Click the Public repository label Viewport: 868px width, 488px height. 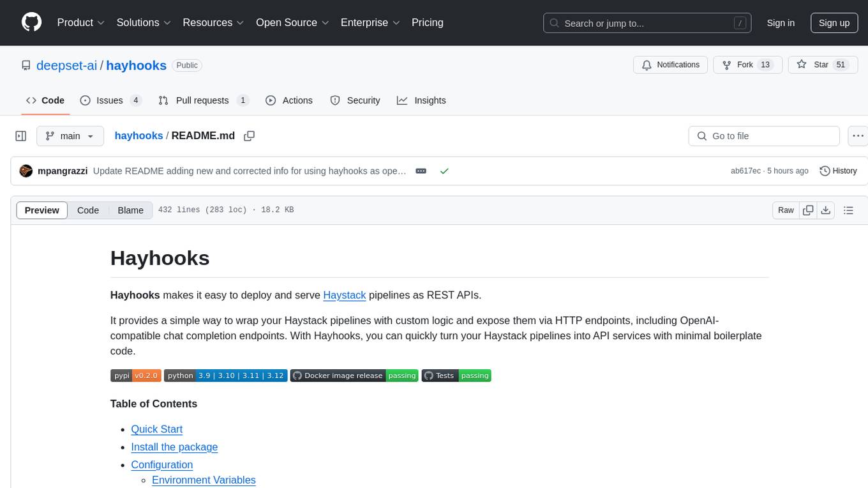[x=187, y=65]
